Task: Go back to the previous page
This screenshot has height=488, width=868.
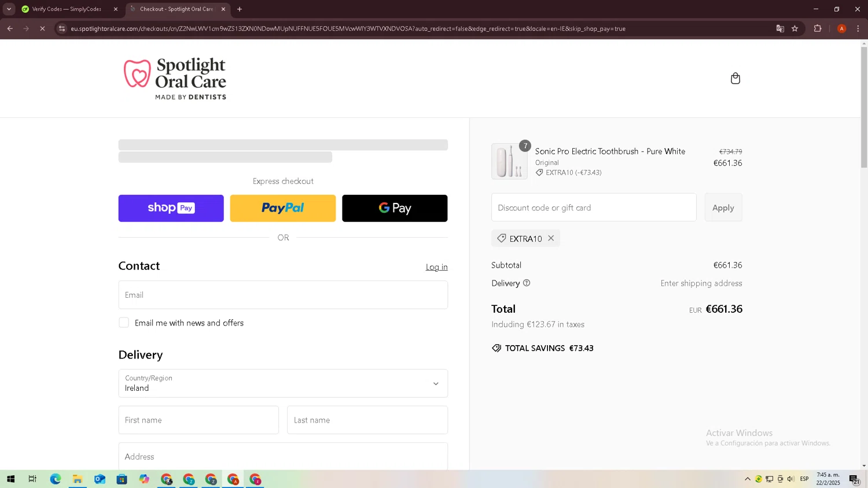Action: (10, 28)
